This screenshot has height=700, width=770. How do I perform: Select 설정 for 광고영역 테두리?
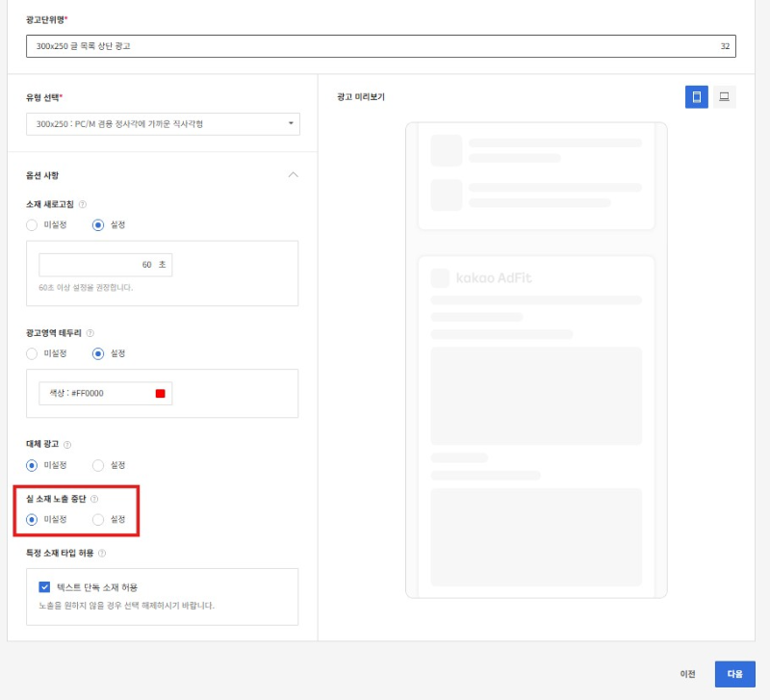click(x=98, y=353)
